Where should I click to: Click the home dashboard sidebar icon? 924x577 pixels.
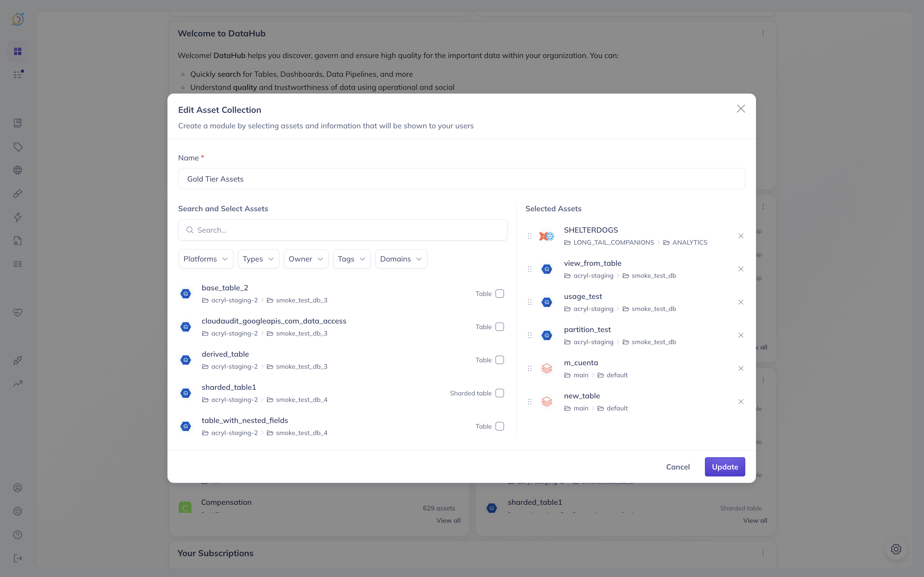pyautogui.click(x=18, y=51)
